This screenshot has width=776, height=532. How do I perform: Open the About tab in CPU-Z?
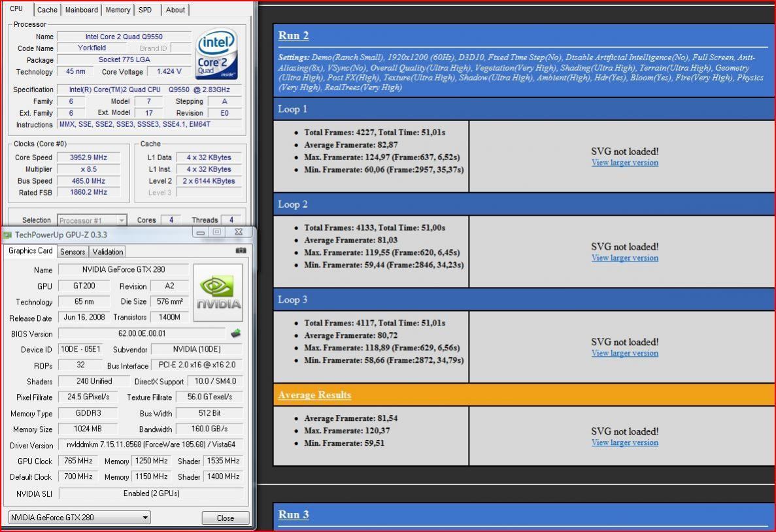(175, 10)
